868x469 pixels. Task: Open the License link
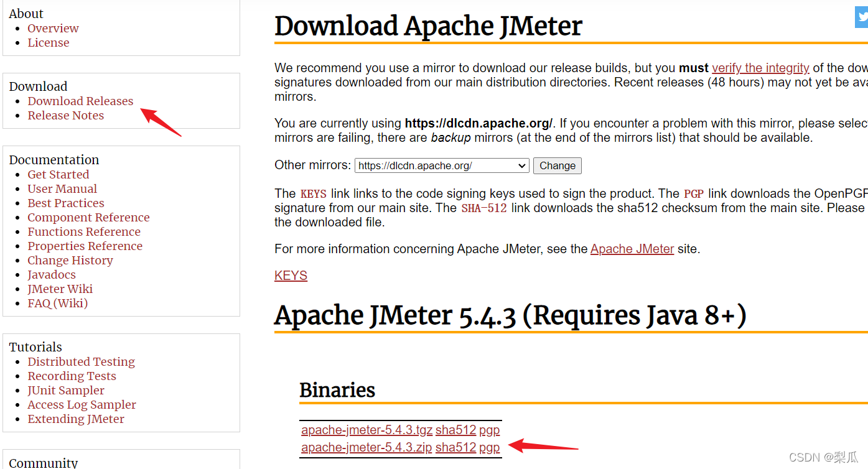[x=49, y=42]
